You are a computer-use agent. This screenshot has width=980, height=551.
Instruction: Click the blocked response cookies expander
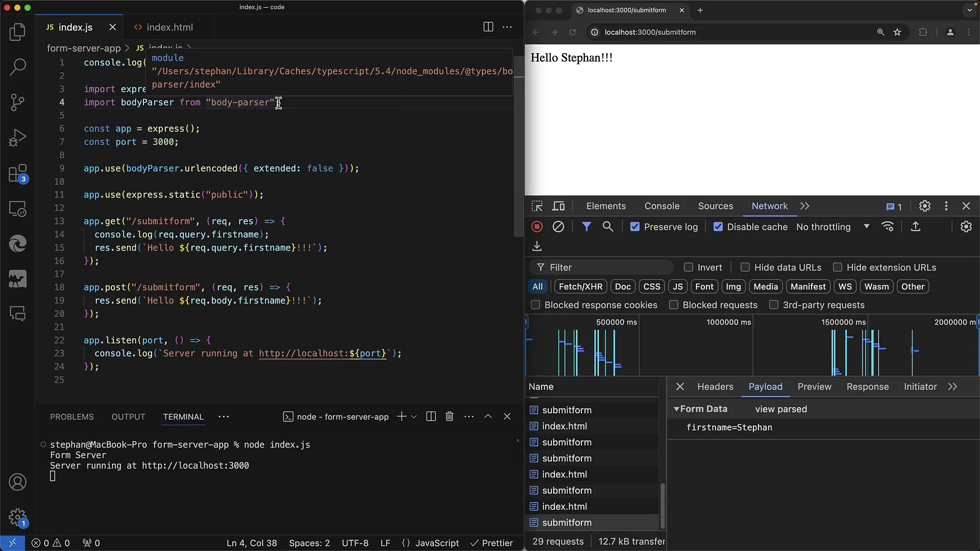(536, 305)
